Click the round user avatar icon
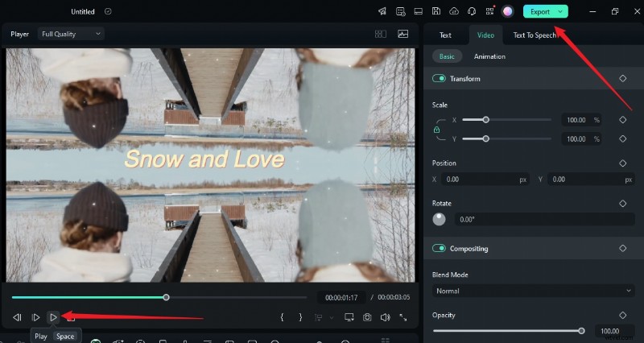The width and height of the screenshot is (644, 343). 508,11
